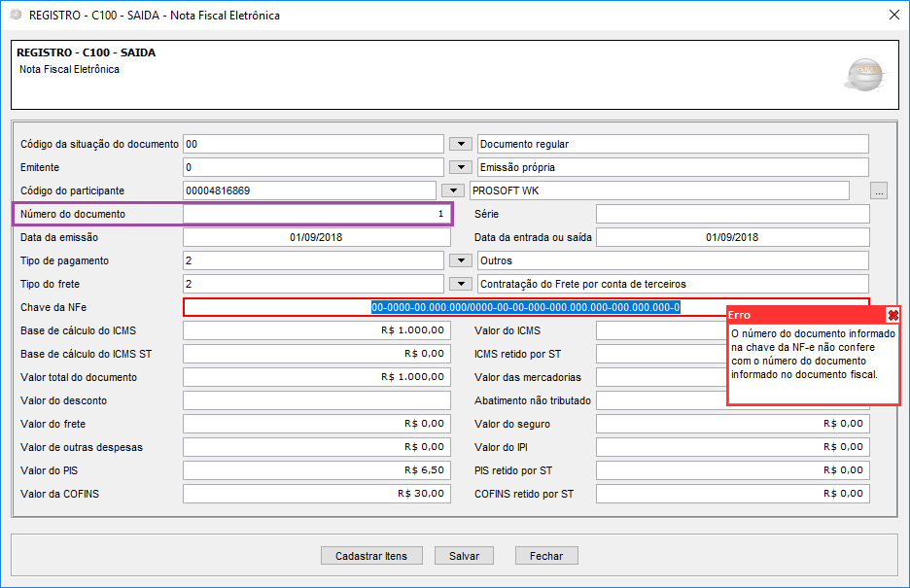Click the Chave da NFe field
This screenshot has width=910, height=588.
point(526,307)
